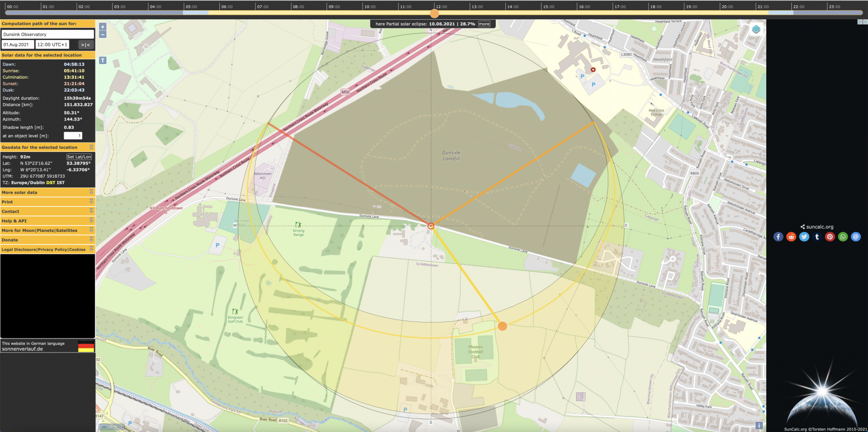This screenshot has height=432, width=868.
Task: Share the page via Twitter icon
Action: click(804, 237)
